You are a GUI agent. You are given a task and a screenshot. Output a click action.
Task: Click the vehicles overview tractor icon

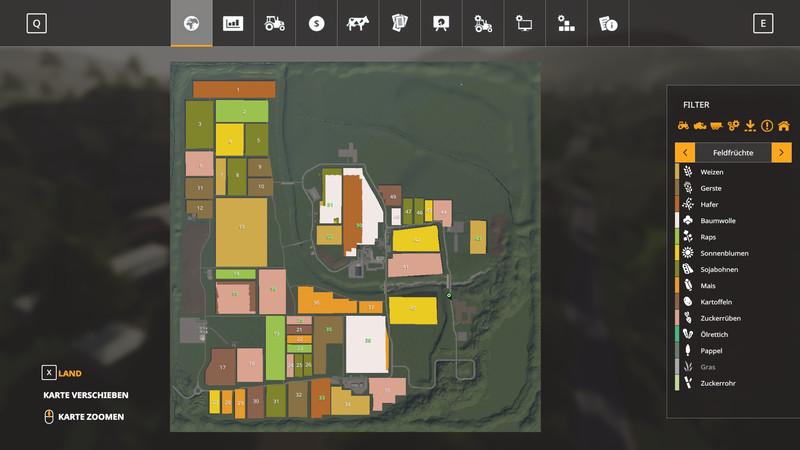274,24
